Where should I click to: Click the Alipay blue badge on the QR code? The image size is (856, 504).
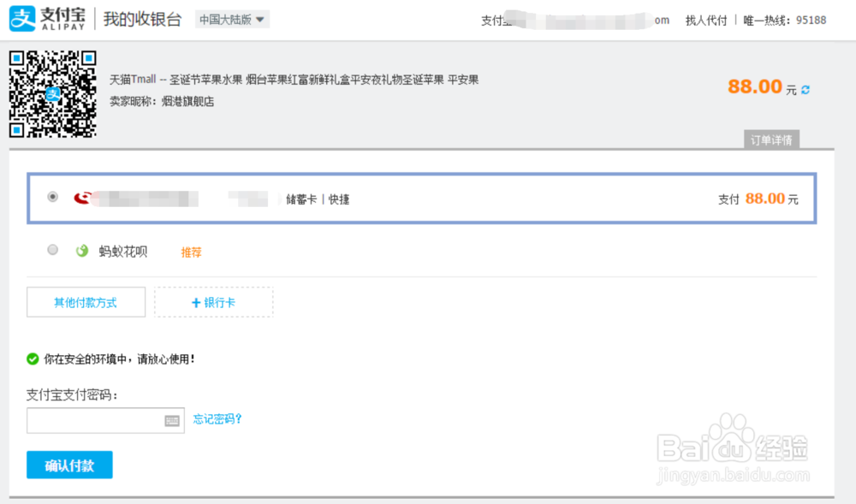click(53, 96)
